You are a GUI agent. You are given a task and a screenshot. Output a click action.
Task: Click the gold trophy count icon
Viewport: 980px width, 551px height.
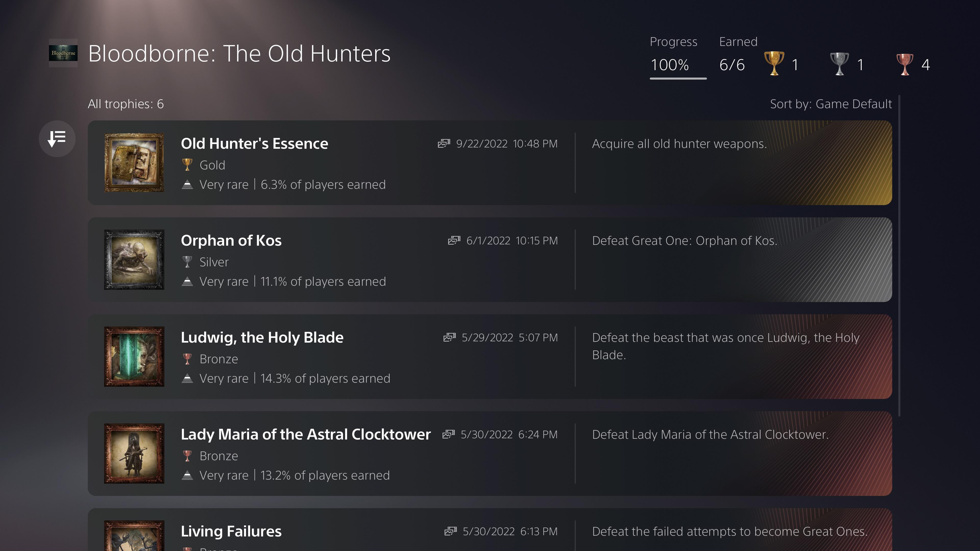coord(774,64)
